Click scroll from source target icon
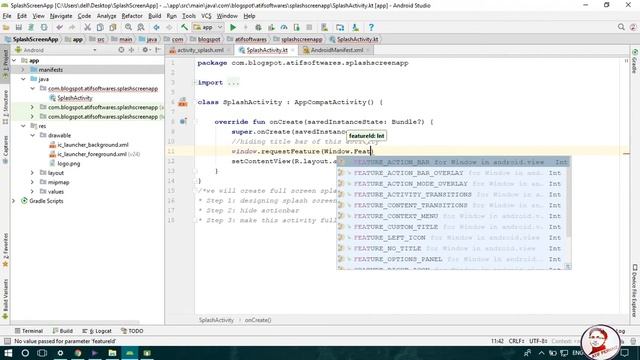Viewport: 640px width, 360px height. (x=121, y=50)
